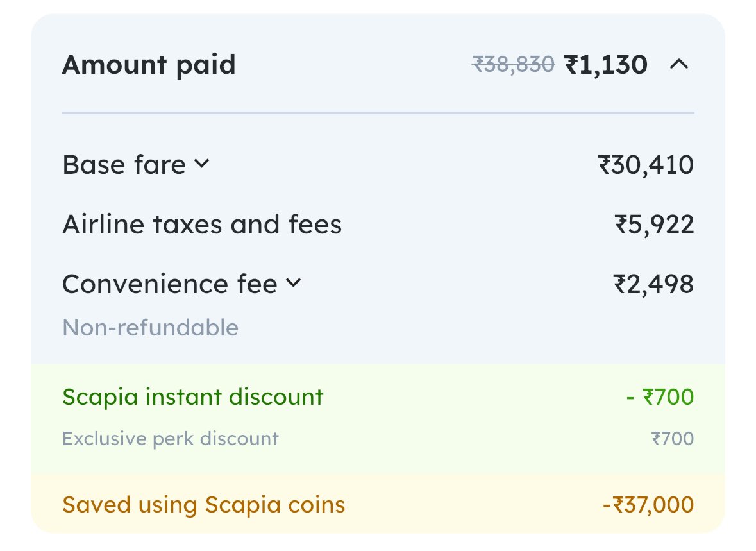Open the Scapia instant discount line

click(x=193, y=397)
